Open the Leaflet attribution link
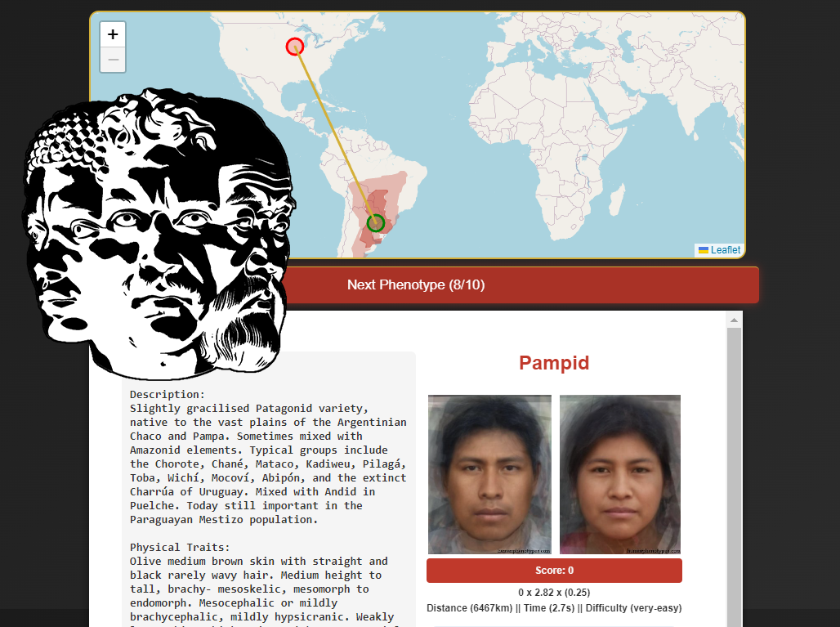840x627 pixels. [726, 249]
